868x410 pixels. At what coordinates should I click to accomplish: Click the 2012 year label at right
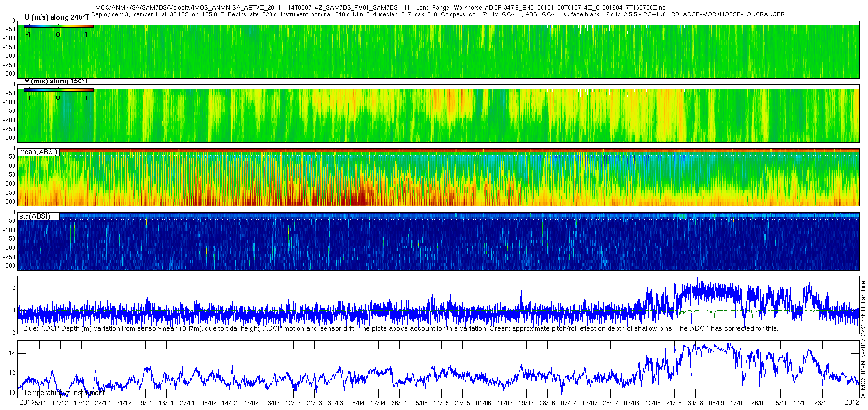[852, 402]
